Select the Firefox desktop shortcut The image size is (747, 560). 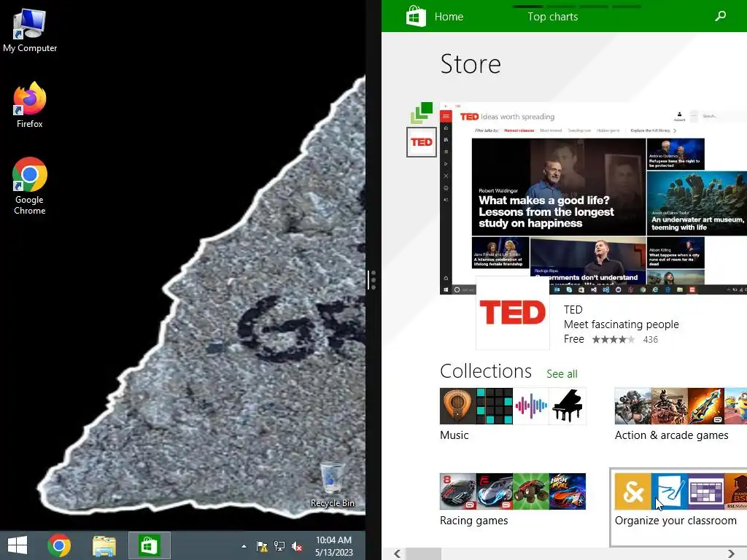(29, 105)
